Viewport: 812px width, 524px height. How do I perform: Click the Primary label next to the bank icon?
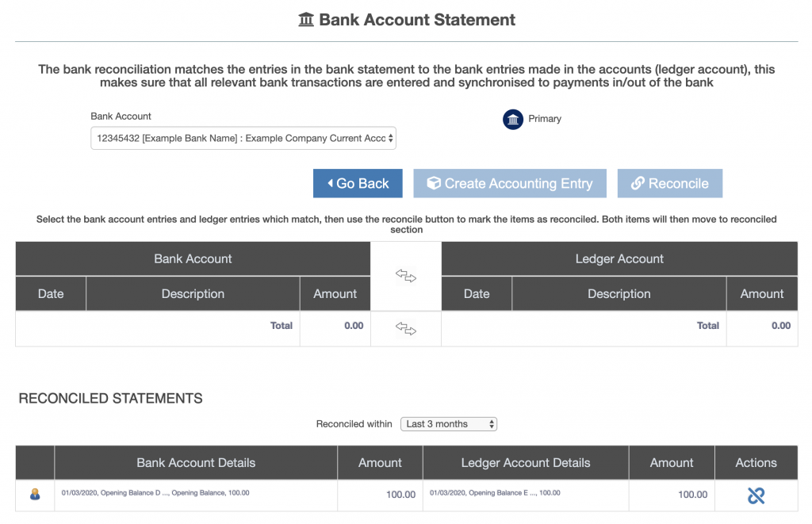(x=545, y=119)
